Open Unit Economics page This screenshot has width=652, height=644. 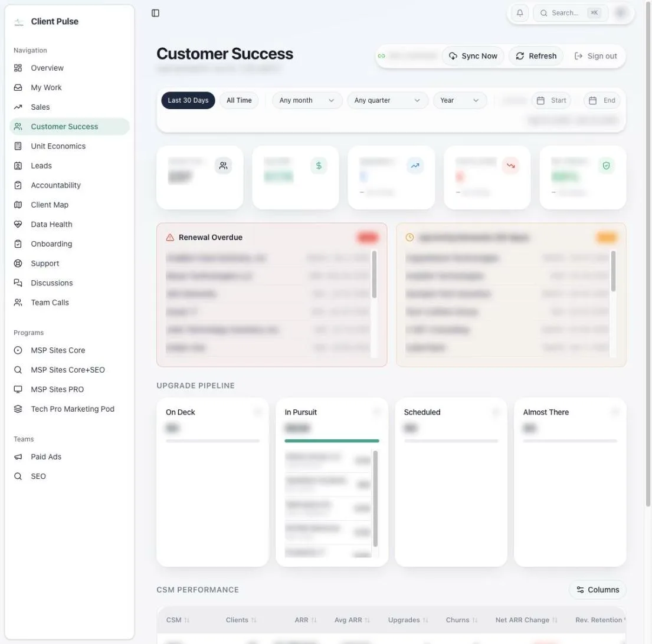click(x=69, y=146)
